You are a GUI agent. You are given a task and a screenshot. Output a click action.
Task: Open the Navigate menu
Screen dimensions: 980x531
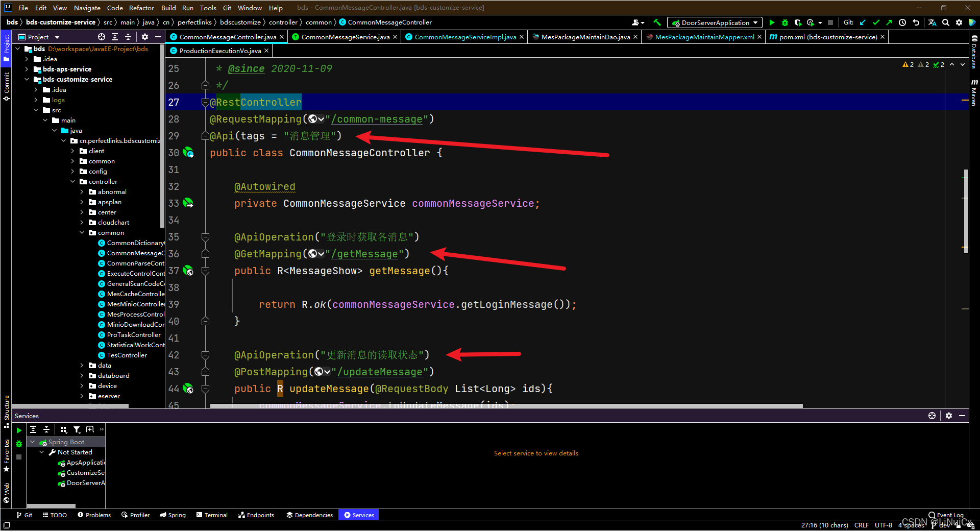(87, 8)
